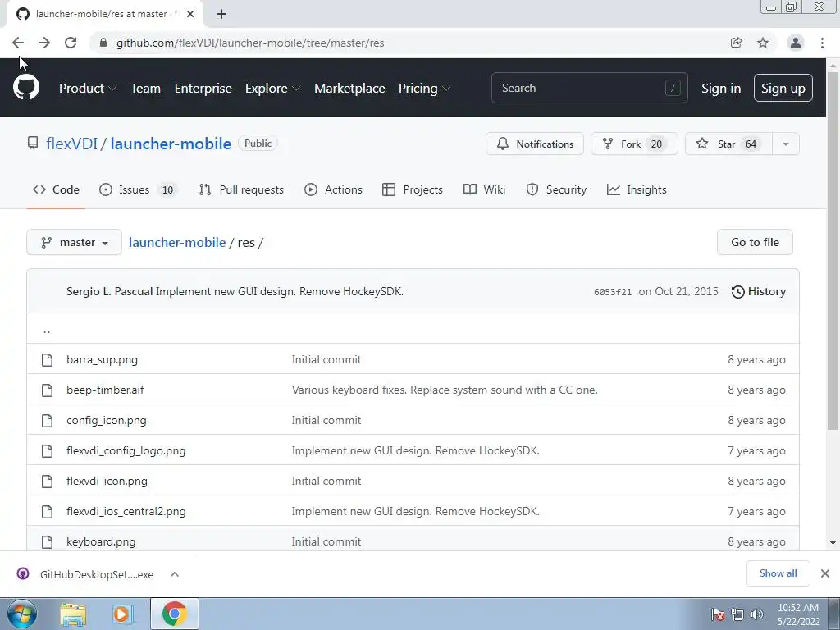Screen dimensions: 840x630
Task: Click file icon beside flexvdi_ios_central2.png
Action: (47, 512)
